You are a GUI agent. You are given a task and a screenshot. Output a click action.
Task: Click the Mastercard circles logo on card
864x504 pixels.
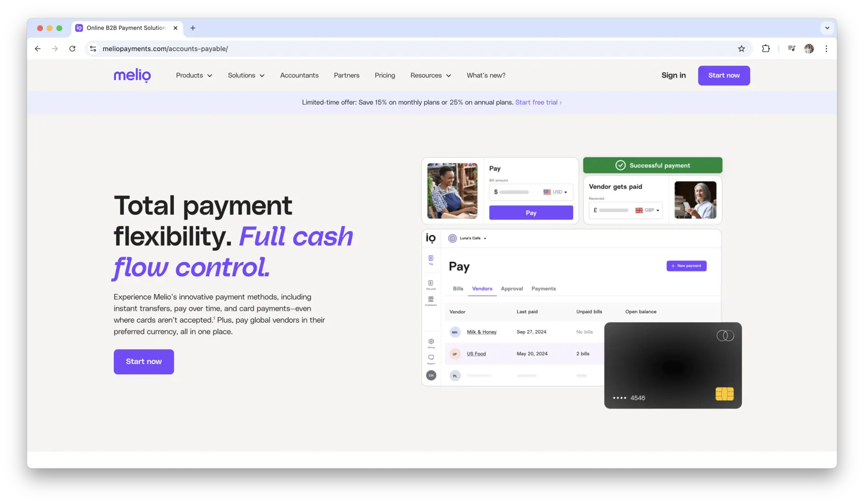coord(725,336)
